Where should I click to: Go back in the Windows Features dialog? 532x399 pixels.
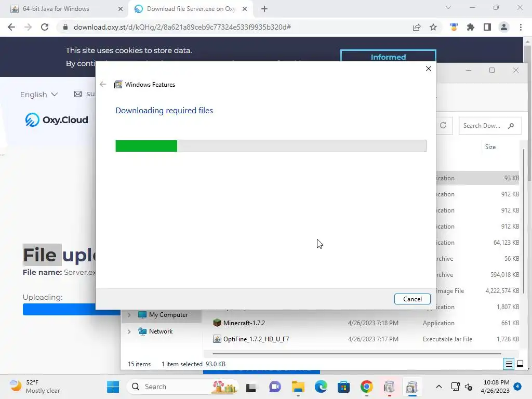pos(103,85)
